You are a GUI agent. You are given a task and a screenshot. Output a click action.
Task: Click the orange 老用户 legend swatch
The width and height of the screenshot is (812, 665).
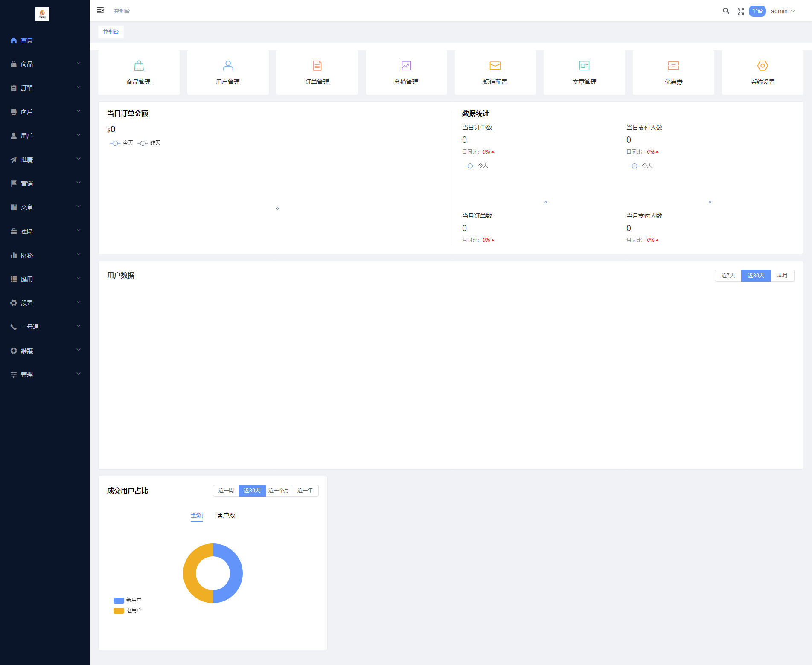(x=119, y=611)
